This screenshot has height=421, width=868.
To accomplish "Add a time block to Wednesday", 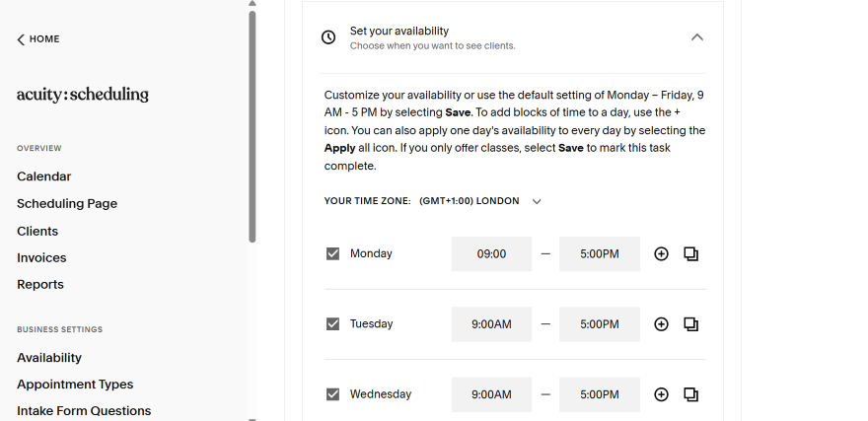I will click(x=661, y=394).
